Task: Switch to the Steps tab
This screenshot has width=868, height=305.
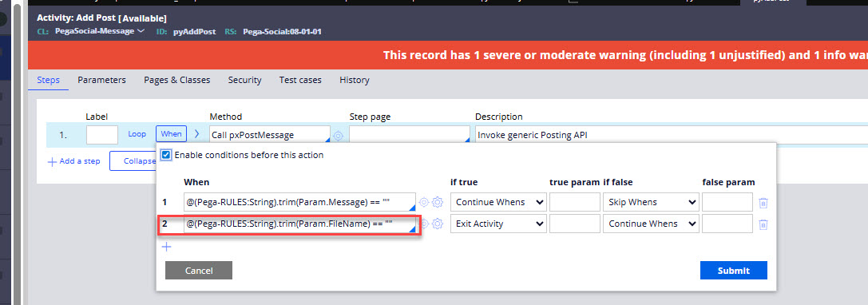Action: point(48,80)
